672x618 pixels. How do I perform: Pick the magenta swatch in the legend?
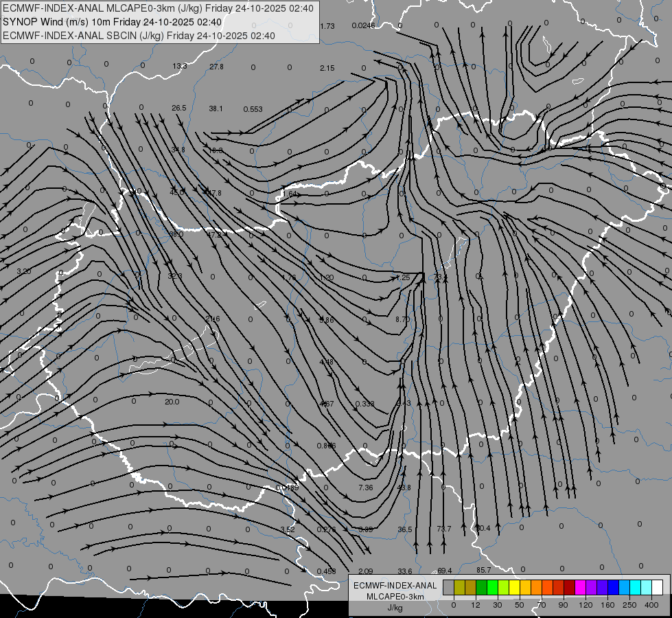580,587
